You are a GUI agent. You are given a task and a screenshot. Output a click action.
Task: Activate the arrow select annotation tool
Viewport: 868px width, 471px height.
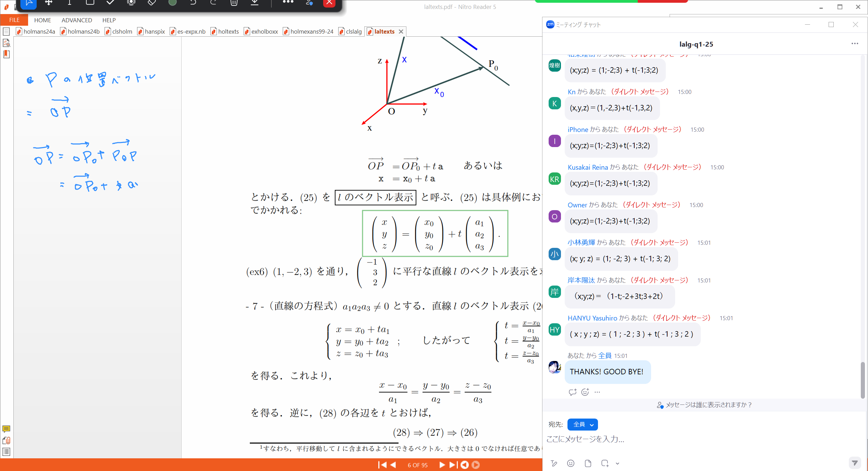pyautogui.click(x=29, y=3)
